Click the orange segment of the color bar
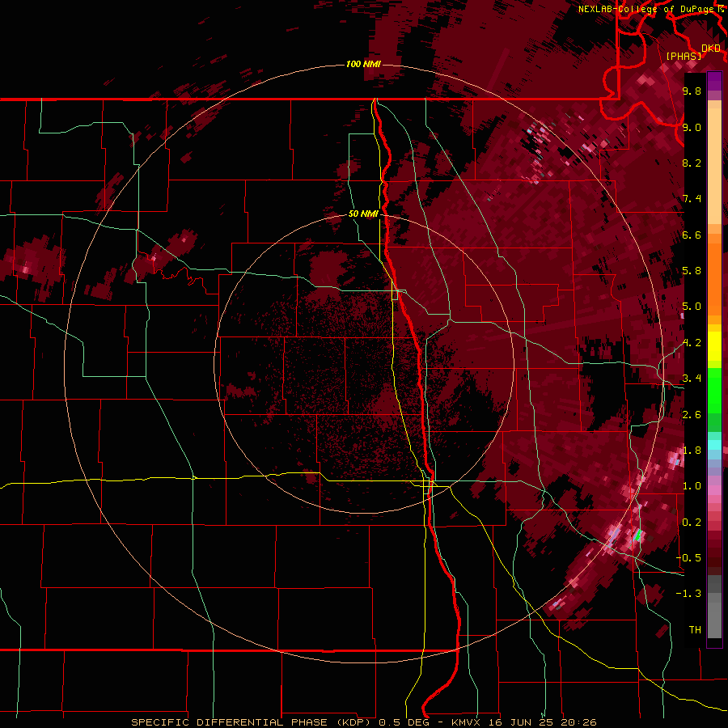 pos(714,274)
